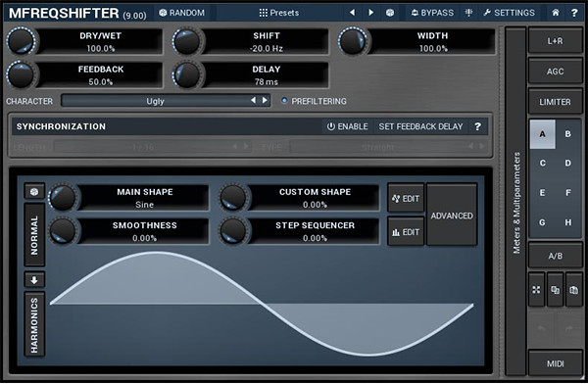This screenshot has width=588, height=384.
Task: Click the morph/expand arrows icon
Action: [537, 290]
